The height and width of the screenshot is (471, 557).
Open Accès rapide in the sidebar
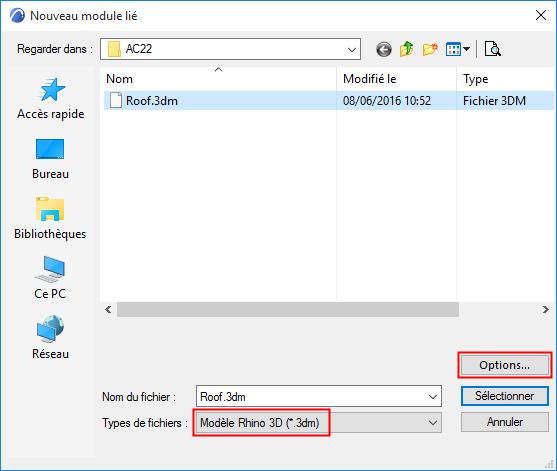coord(50,99)
